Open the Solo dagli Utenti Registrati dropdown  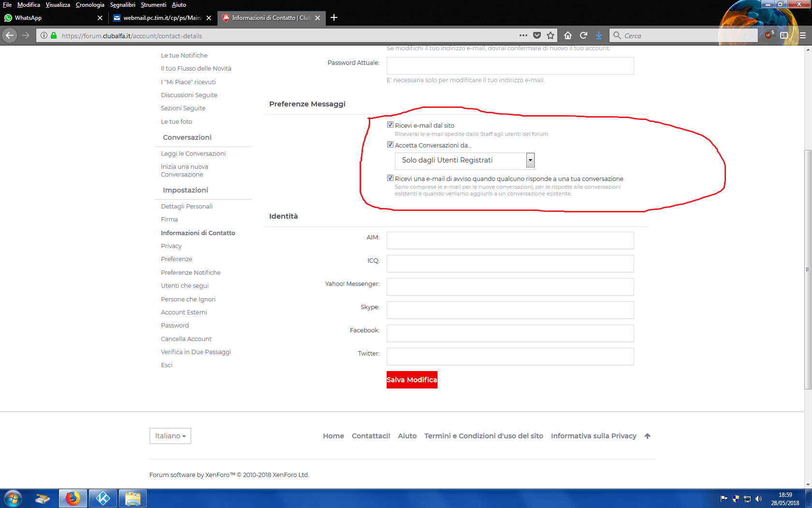pyautogui.click(x=465, y=160)
